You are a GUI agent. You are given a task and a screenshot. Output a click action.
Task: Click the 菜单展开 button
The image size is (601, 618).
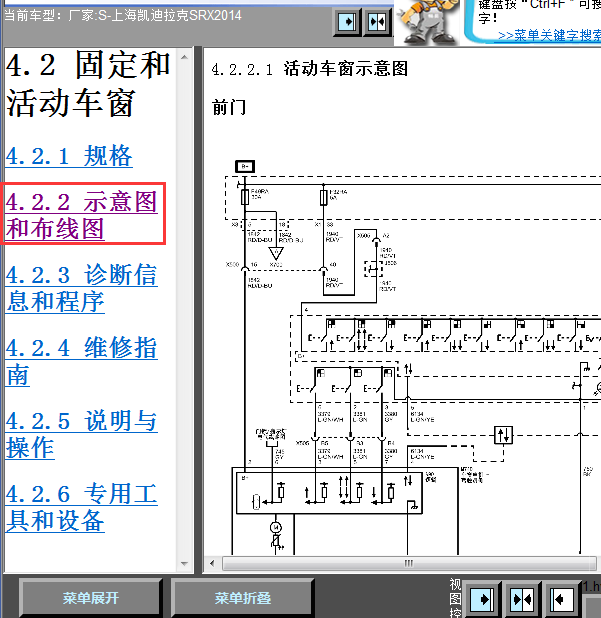point(90,598)
